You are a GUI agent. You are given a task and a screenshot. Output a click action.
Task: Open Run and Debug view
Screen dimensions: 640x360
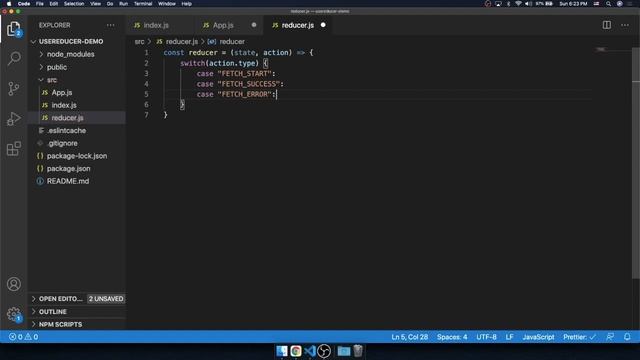click(14, 119)
